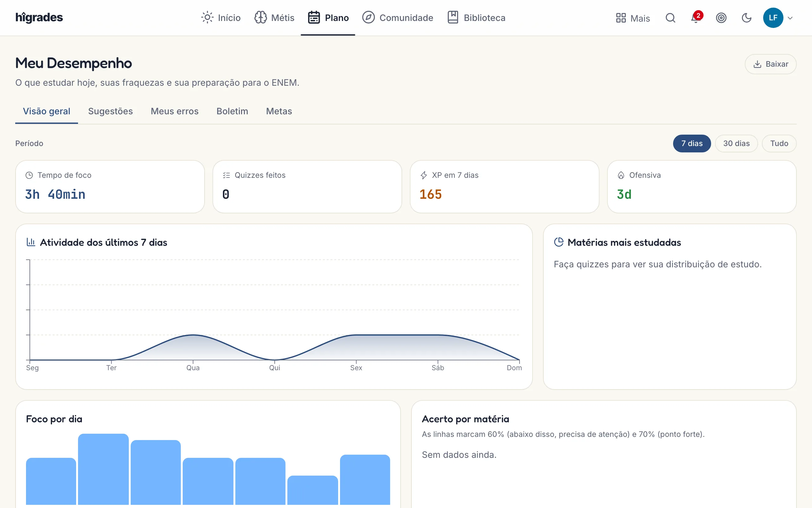
Task: Click the Qua point on activity chart
Action: (193, 335)
